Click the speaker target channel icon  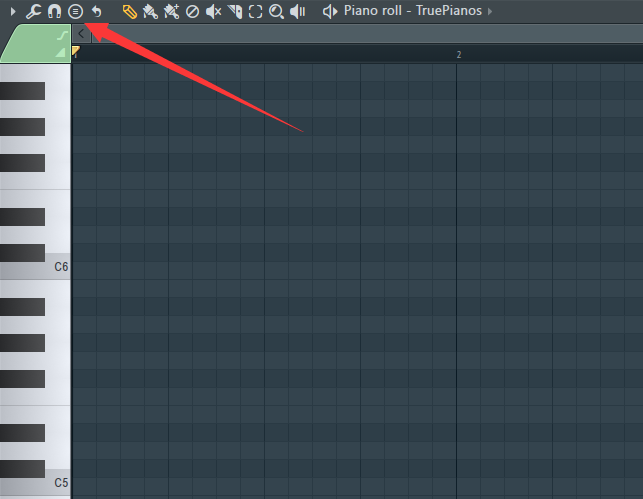point(330,11)
